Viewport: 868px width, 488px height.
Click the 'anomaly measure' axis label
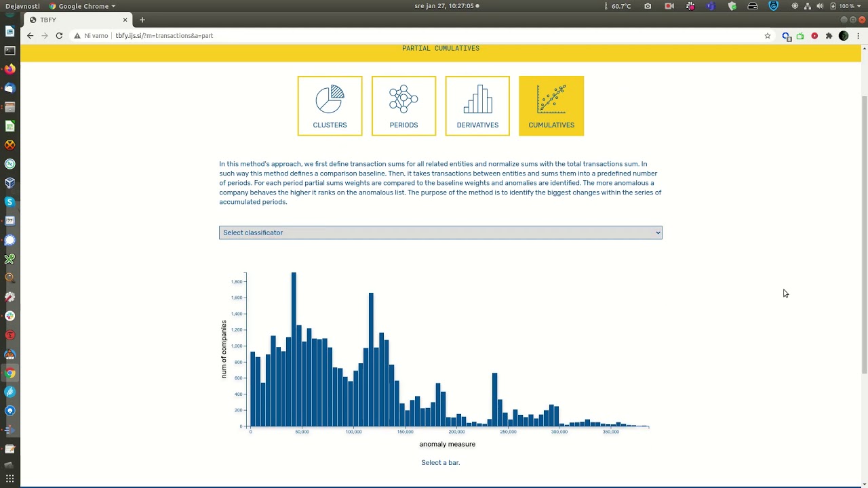point(448,444)
